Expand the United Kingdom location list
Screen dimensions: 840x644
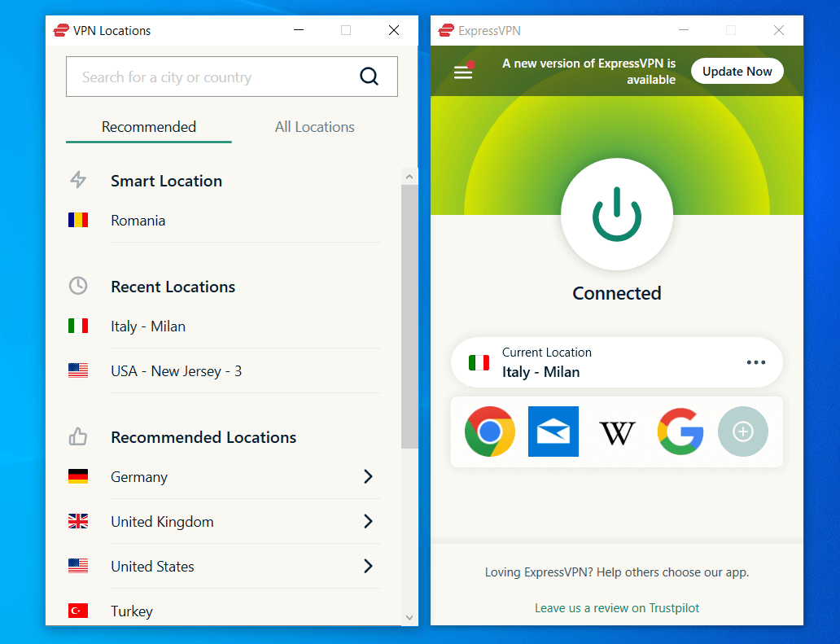(x=368, y=521)
